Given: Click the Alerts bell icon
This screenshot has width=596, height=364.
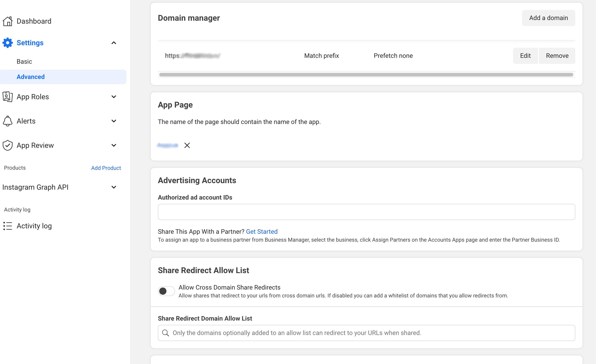Looking at the screenshot, I should tap(7, 121).
